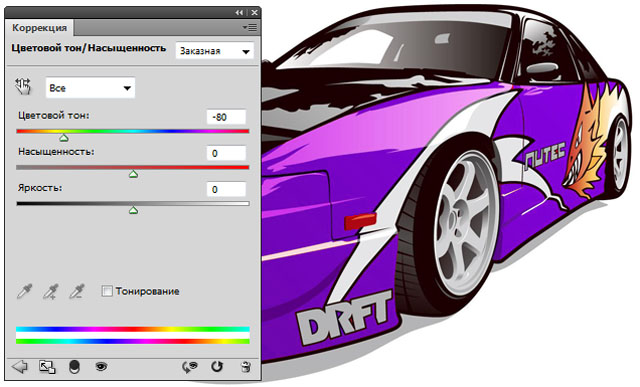Click the Тонирование label text
This screenshot has height=387, width=640.
pyautogui.click(x=147, y=291)
